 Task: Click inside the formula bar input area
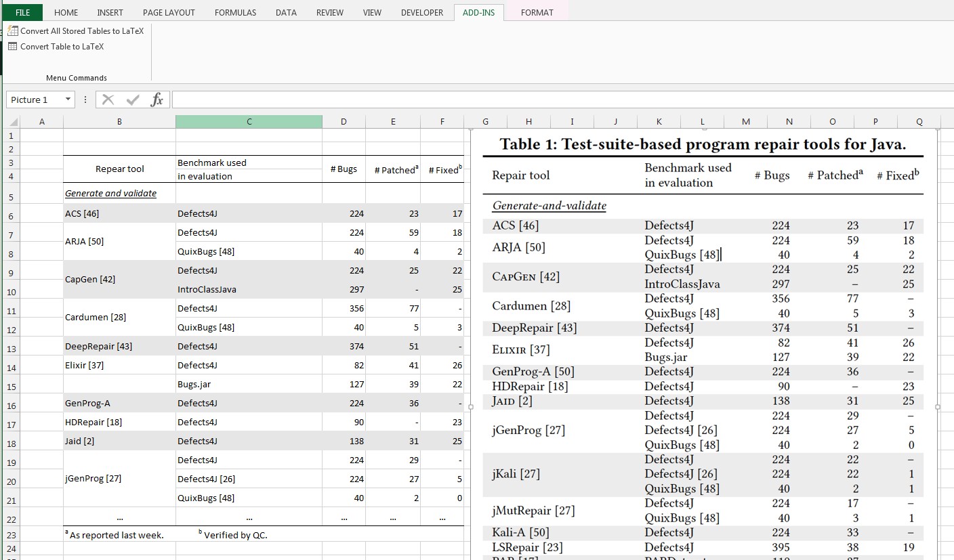pyautogui.click(x=474, y=99)
